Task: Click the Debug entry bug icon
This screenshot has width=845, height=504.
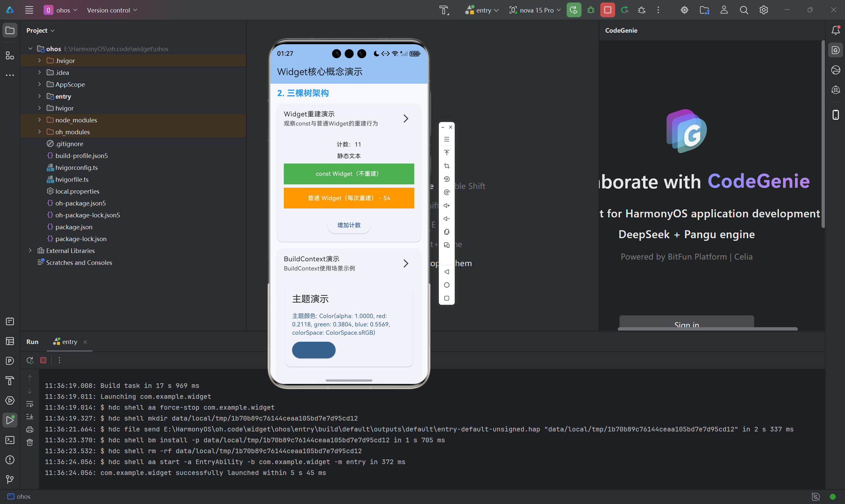Action: coord(591,10)
